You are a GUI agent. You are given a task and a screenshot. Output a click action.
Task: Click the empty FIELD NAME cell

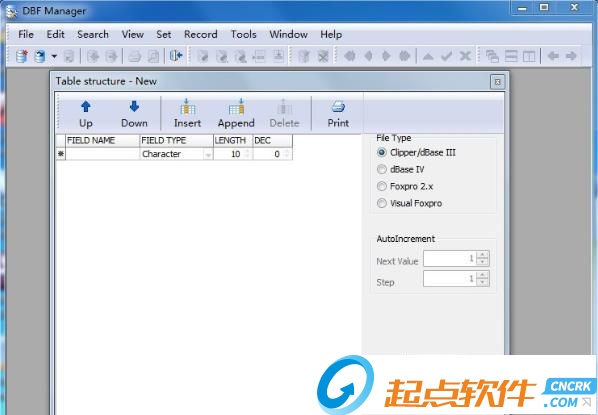pyautogui.click(x=103, y=154)
